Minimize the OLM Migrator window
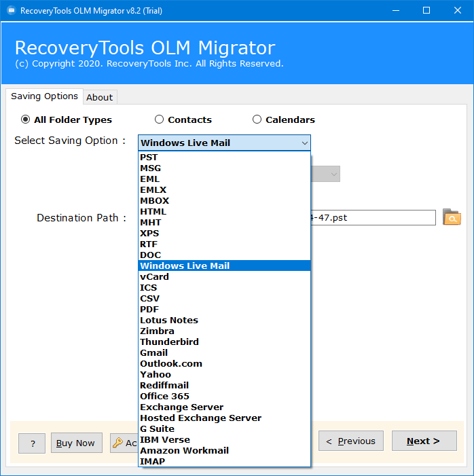The image size is (474, 476). 396,11
